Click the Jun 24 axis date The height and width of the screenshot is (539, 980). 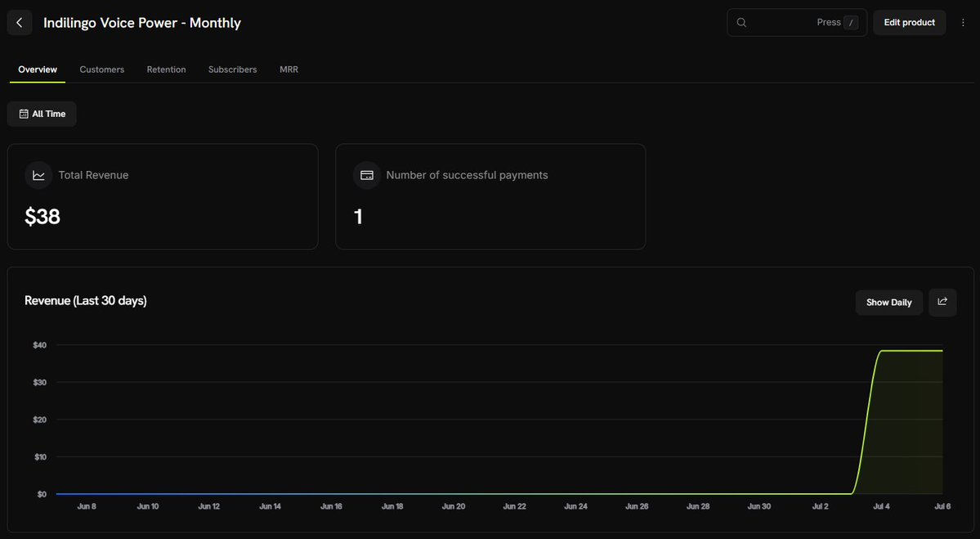pos(576,506)
